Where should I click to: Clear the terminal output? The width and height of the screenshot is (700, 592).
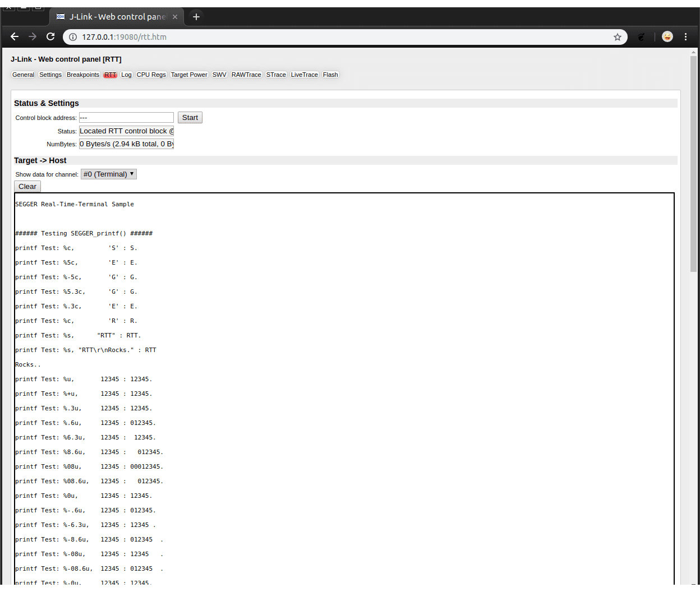27,186
